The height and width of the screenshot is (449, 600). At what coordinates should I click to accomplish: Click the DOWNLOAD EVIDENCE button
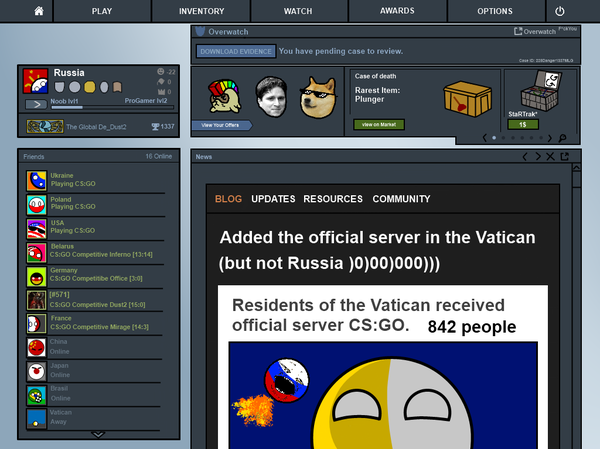(236, 51)
